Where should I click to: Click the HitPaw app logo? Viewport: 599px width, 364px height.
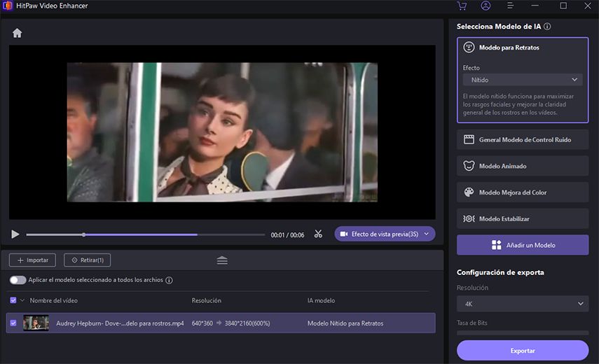(7, 6)
